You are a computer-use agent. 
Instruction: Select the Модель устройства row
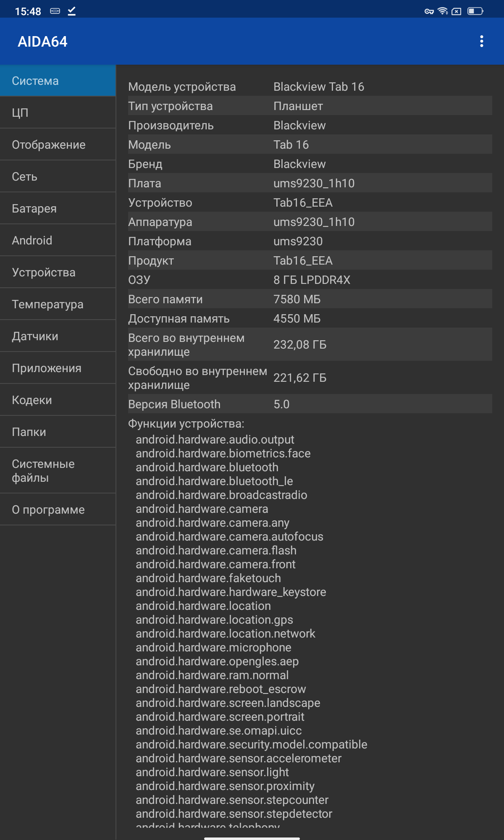click(310, 87)
